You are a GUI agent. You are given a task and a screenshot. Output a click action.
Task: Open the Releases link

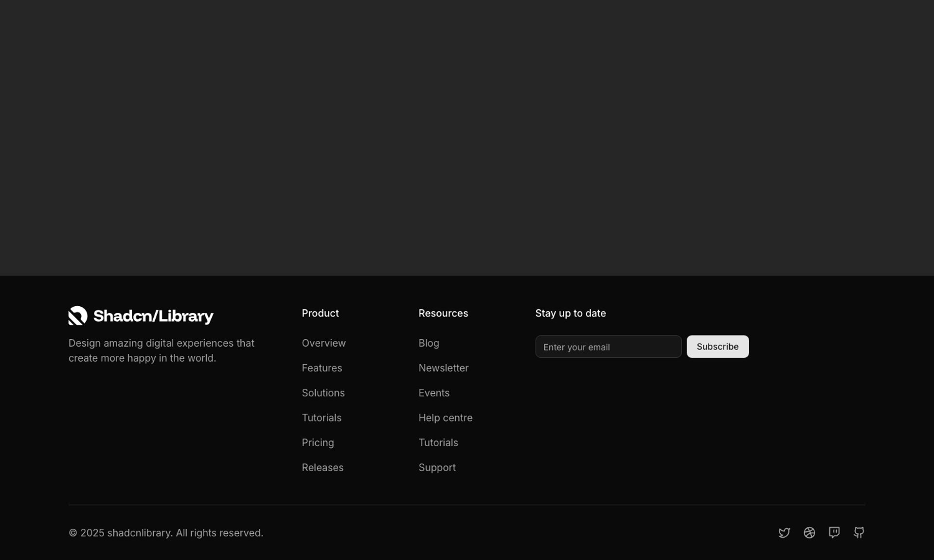(x=323, y=468)
